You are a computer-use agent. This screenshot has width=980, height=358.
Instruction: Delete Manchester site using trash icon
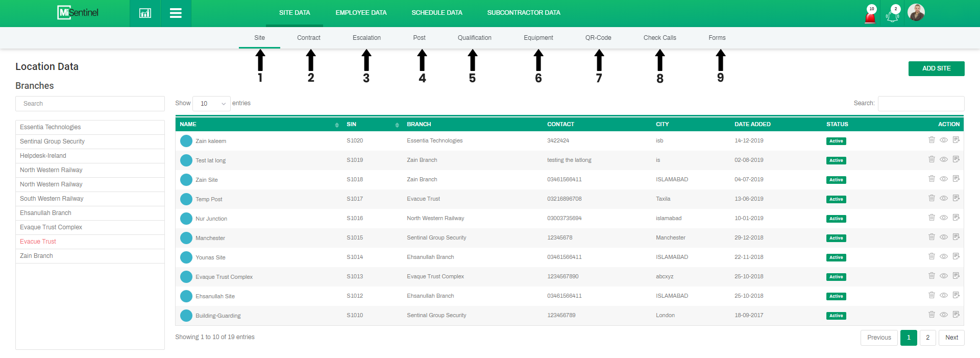932,237
